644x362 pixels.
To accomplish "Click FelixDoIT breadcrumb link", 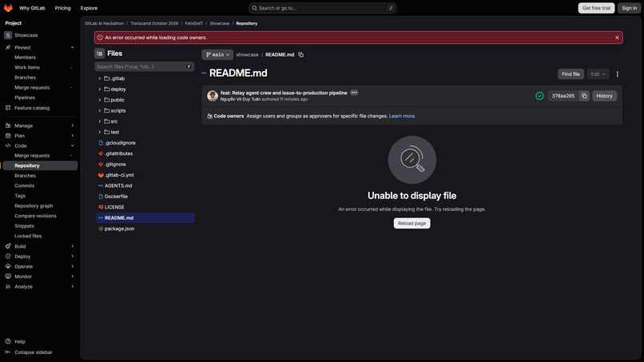I will click(x=194, y=23).
